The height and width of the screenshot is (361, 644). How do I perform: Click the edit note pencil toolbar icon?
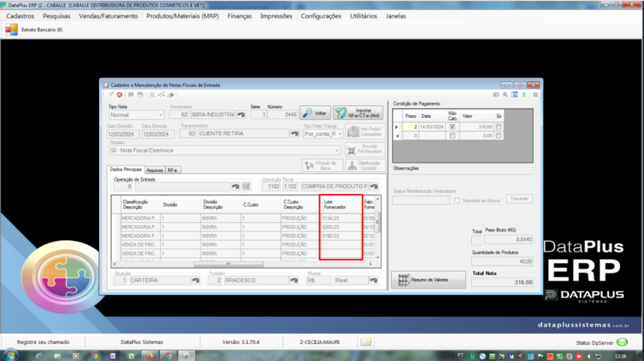point(110,95)
